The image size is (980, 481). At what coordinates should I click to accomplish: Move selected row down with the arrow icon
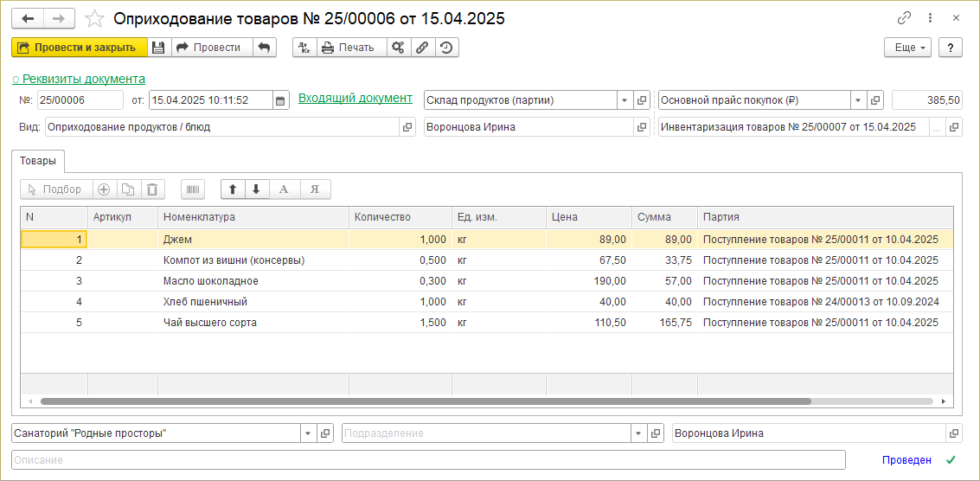click(256, 189)
